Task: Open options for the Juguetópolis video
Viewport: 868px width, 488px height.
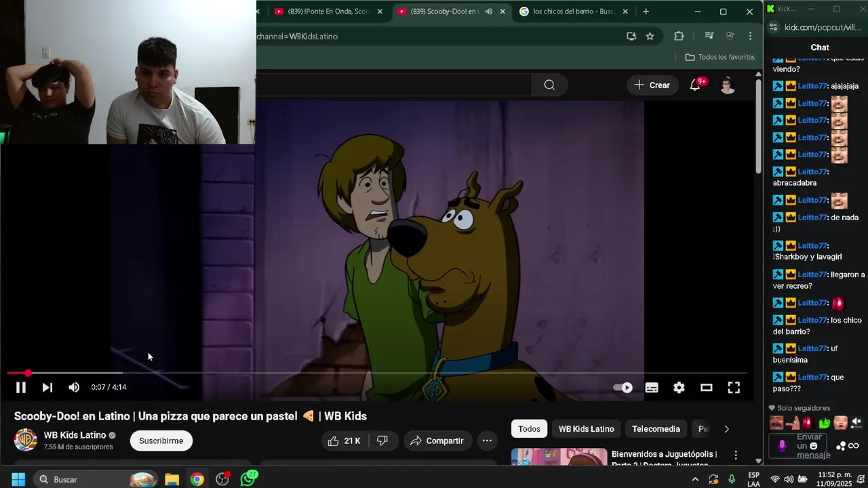Action: coord(736,455)
